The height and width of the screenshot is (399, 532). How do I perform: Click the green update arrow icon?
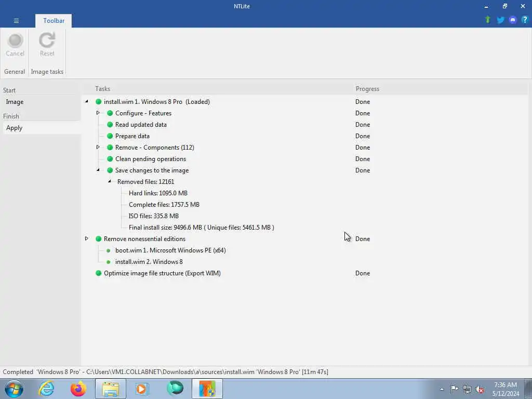click(x=488, y=20)
